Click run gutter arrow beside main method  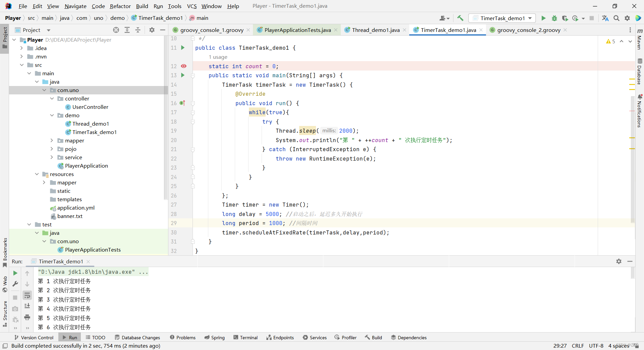coord(183,75)
